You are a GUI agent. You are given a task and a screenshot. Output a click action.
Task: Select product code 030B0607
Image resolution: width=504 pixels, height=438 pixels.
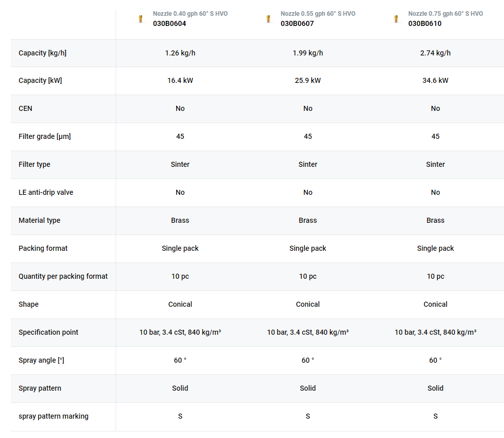coord(297,23)
